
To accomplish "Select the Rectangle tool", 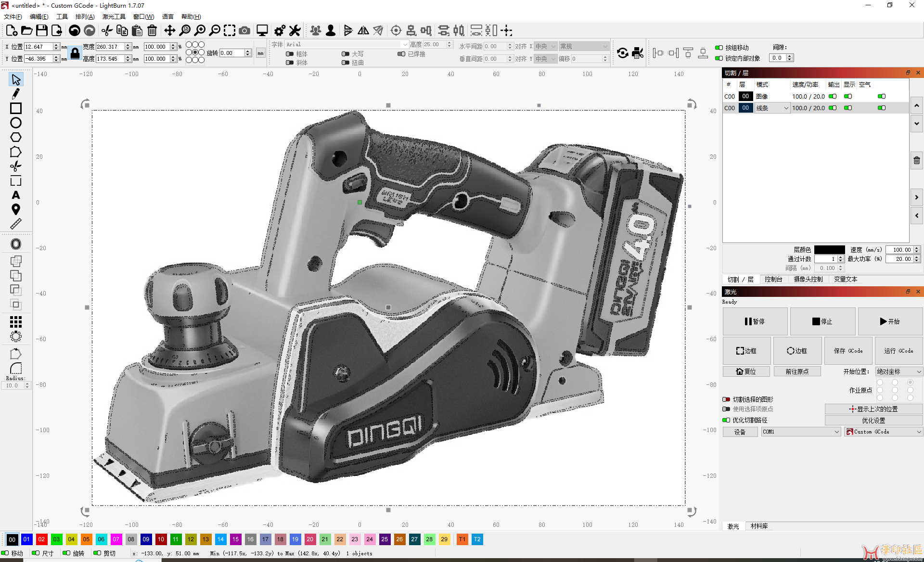I will 16,108.
